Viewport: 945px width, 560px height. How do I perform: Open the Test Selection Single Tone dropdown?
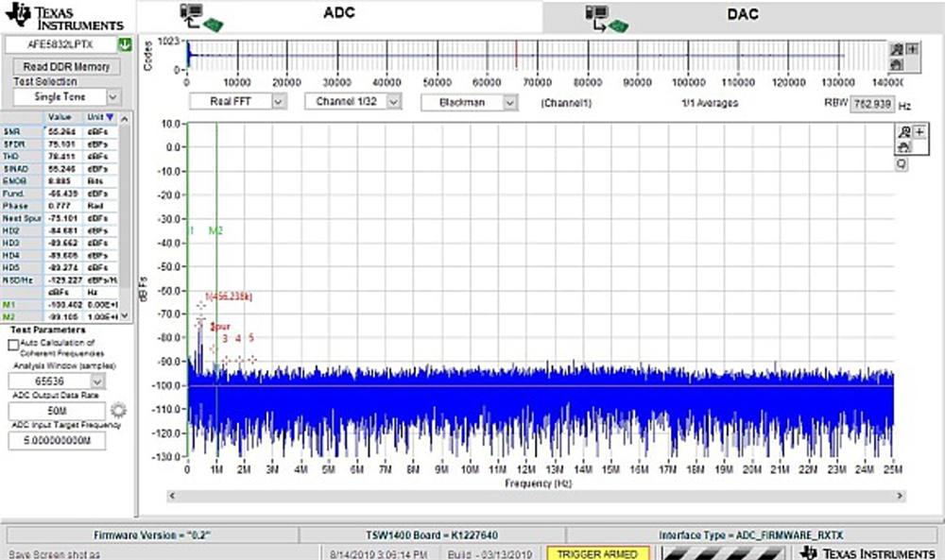pos(112,96)
